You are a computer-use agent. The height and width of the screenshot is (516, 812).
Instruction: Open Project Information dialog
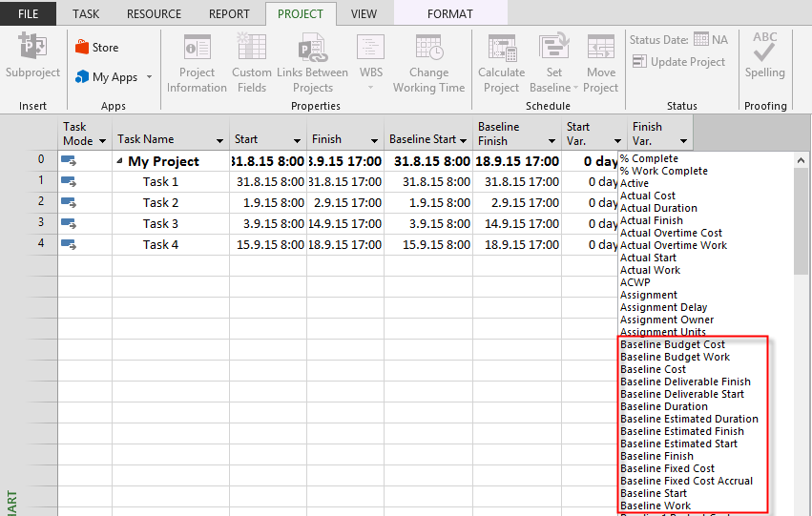(x=197, y=48)
